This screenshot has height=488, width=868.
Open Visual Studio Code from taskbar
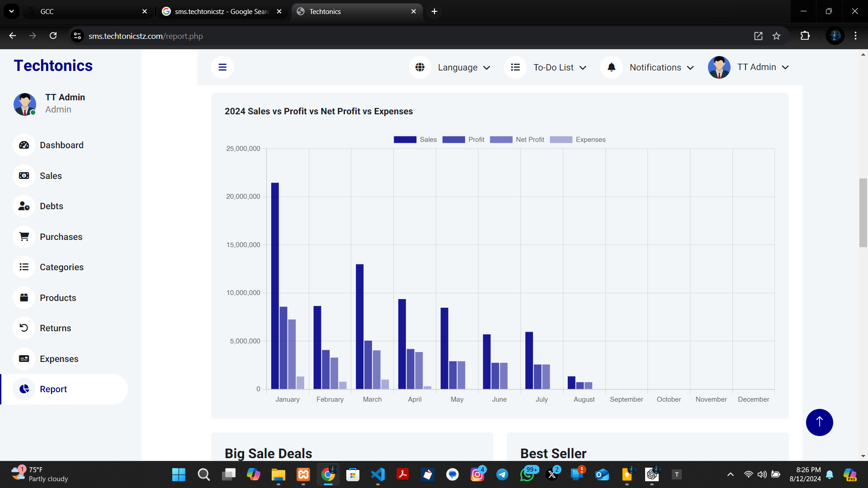(378, 474)
